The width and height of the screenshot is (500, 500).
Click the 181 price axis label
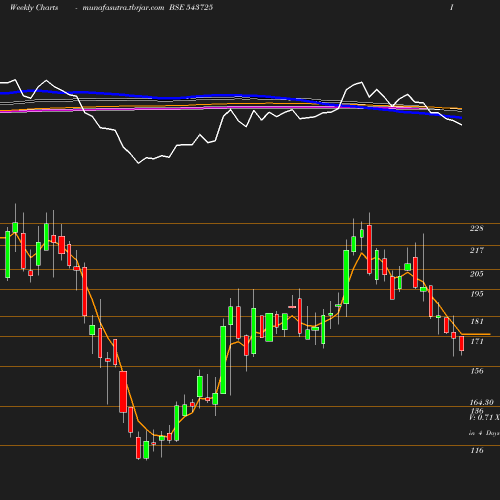coord(477,321)
